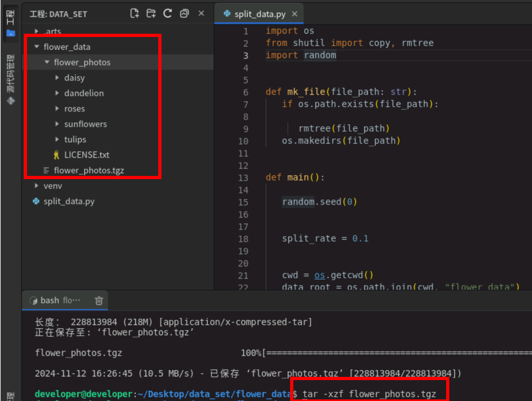Expand the tulips folder arrow
The height and width of the screenshot is (401, 532).
tap(57, 139)
